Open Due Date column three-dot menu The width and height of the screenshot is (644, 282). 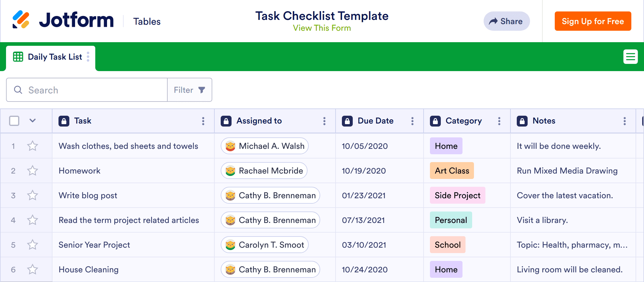pos(412,121)
